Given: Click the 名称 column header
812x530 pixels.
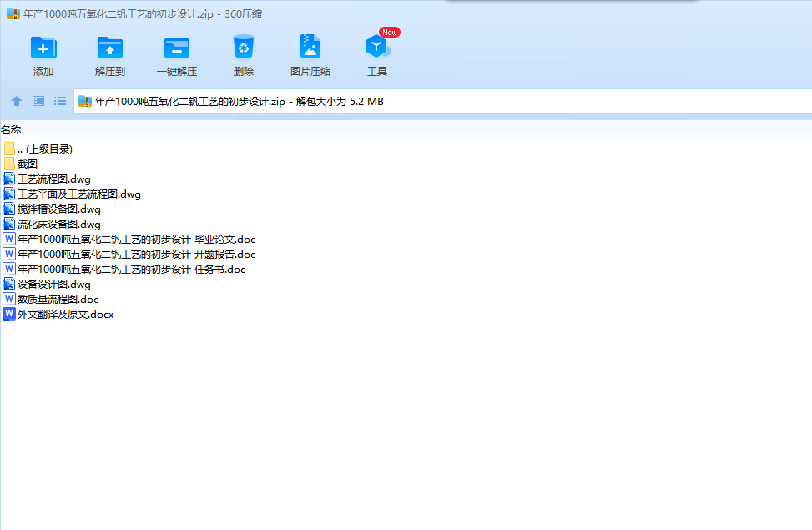Looking at the screenshot, I should click(11, 130).
